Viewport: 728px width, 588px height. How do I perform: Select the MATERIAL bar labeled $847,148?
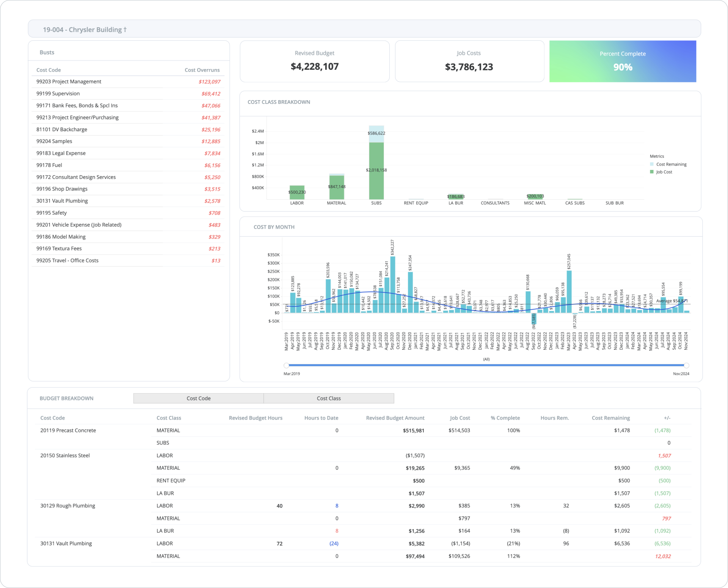[x=337, y=187]
